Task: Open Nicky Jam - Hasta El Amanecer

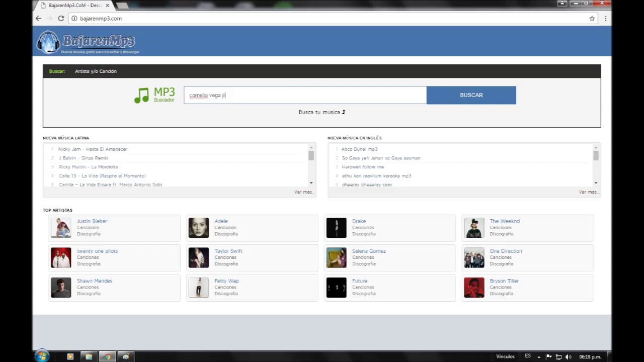Action: pyautogui.click(x=93, y=149)
